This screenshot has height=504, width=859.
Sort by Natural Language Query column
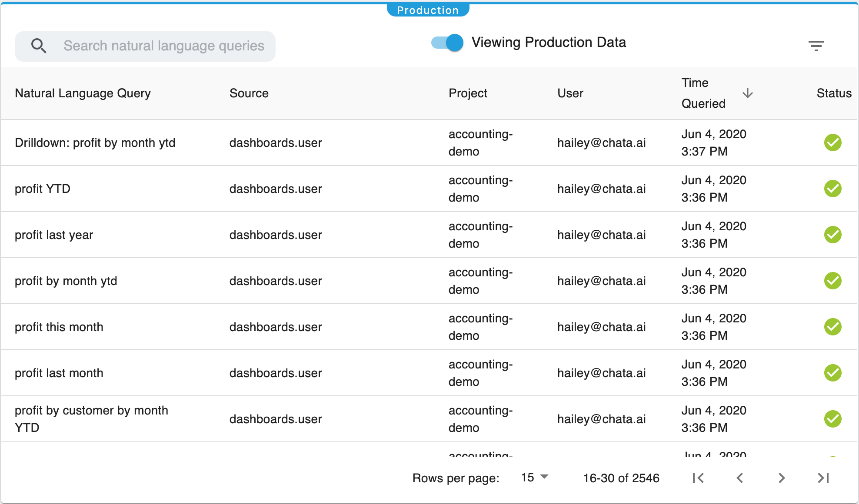(x=83, y=93)
